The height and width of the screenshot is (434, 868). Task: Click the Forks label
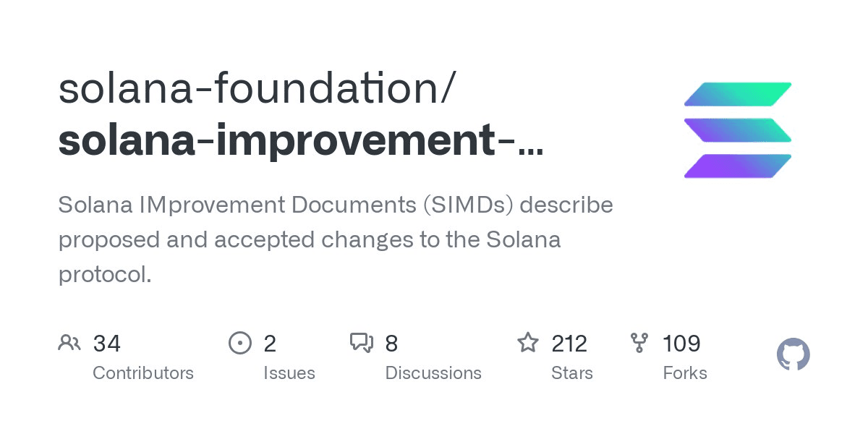pyautogui.click(x=685, y=373)
